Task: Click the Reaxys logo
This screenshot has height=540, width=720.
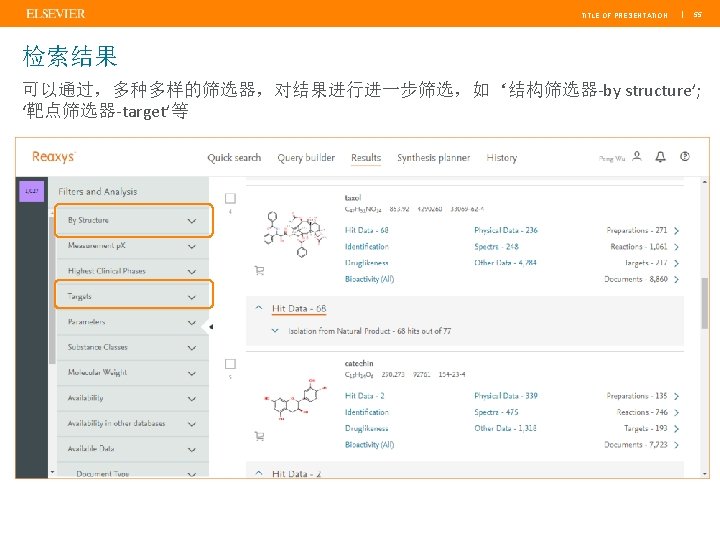Action: (x=53, y=157)
